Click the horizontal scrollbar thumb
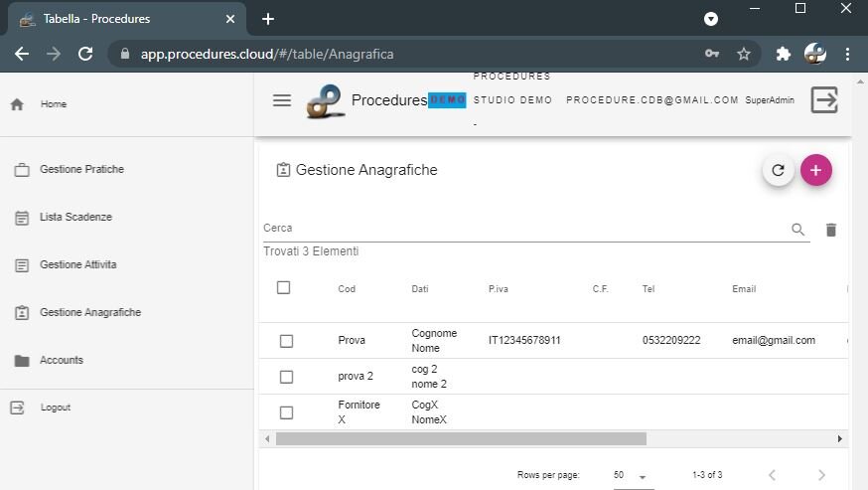868x490 pixels. (x=461, y=439)
